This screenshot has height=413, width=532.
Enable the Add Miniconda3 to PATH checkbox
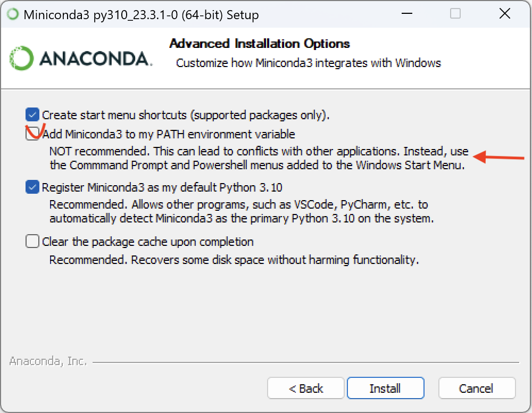click(32, 134)
